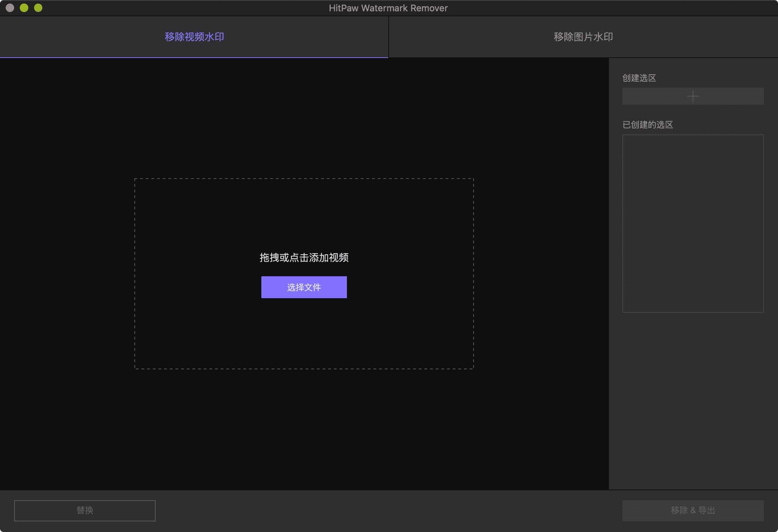Viewport: 778px width, 532px height.
Task: Click the empty created-selections list box
Action: click(692, 223)
